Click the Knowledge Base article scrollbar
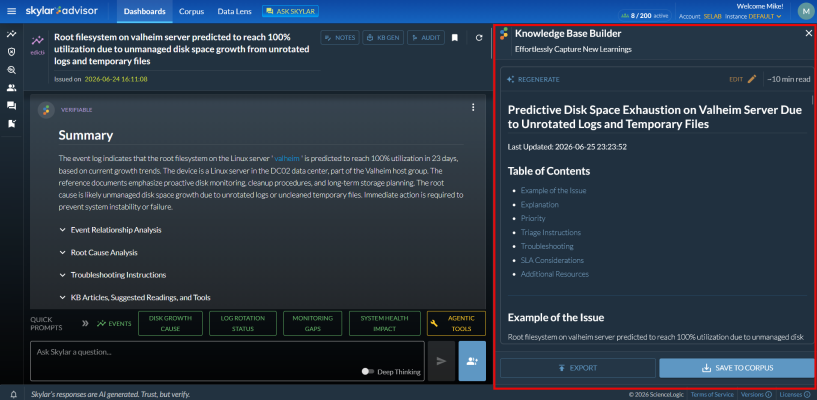 [812, 101]
